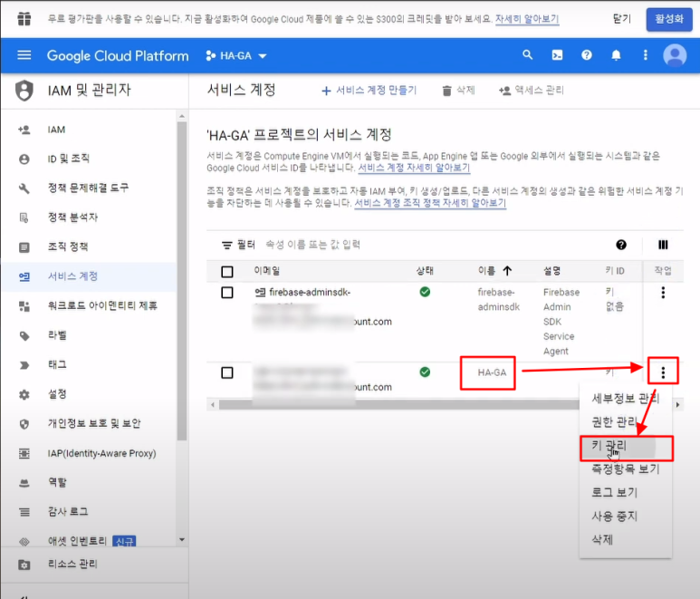The width and height of the screenshot is (700, 599).
Task: Open the HA-GA project selector dropdown
Action: pyautogui.click(x=236, y=56)
